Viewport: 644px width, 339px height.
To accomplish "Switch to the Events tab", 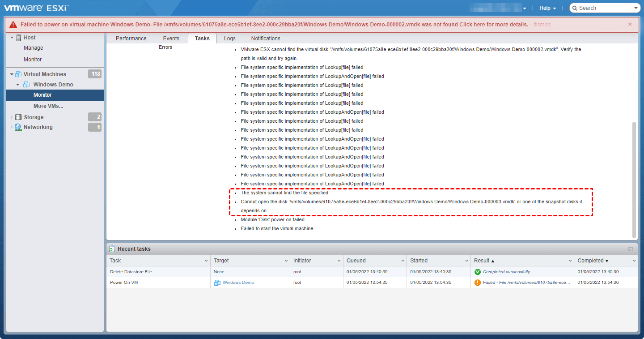I will tap(171, 39).
